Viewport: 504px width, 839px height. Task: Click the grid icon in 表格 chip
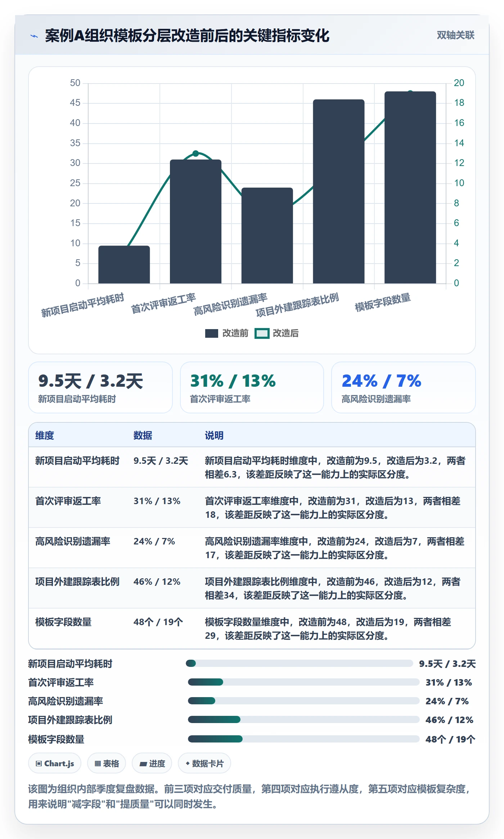98,763
